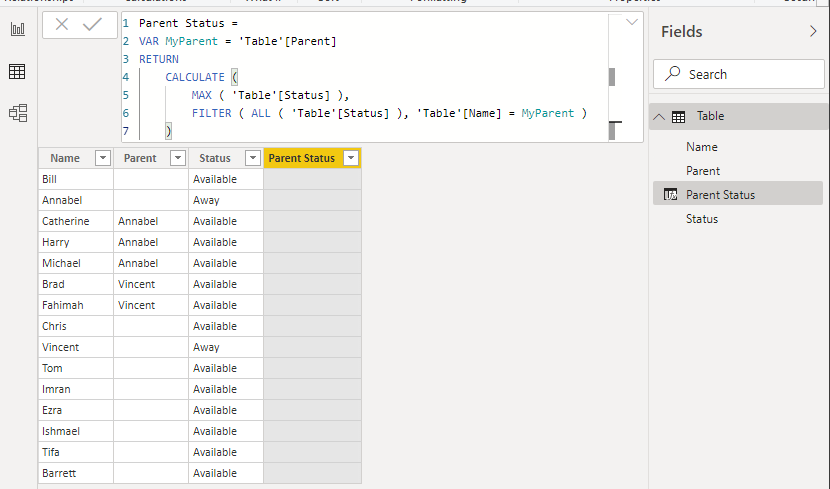
Task: Click the RETURN keyword in formula
Action: click(159, 59)
